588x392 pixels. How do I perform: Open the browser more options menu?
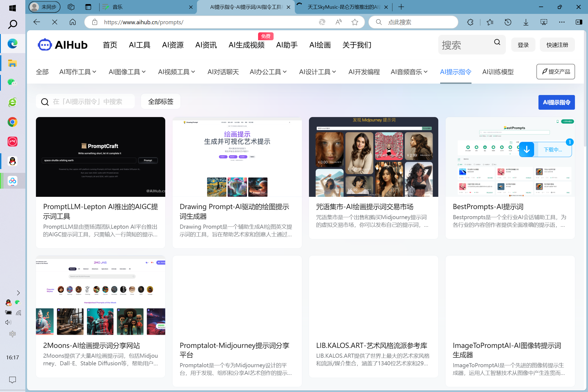pyautogui.click(x=562, y=22)
